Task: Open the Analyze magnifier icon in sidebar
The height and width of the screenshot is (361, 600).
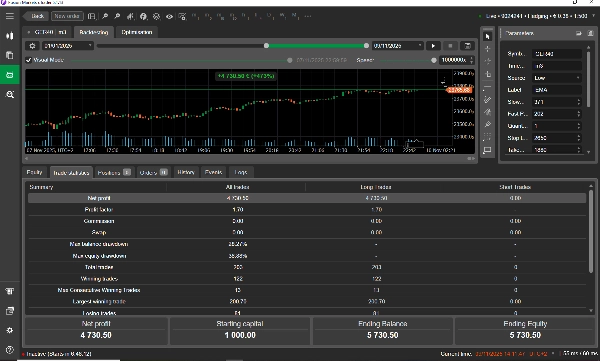Action: click(x=10, y=95)
